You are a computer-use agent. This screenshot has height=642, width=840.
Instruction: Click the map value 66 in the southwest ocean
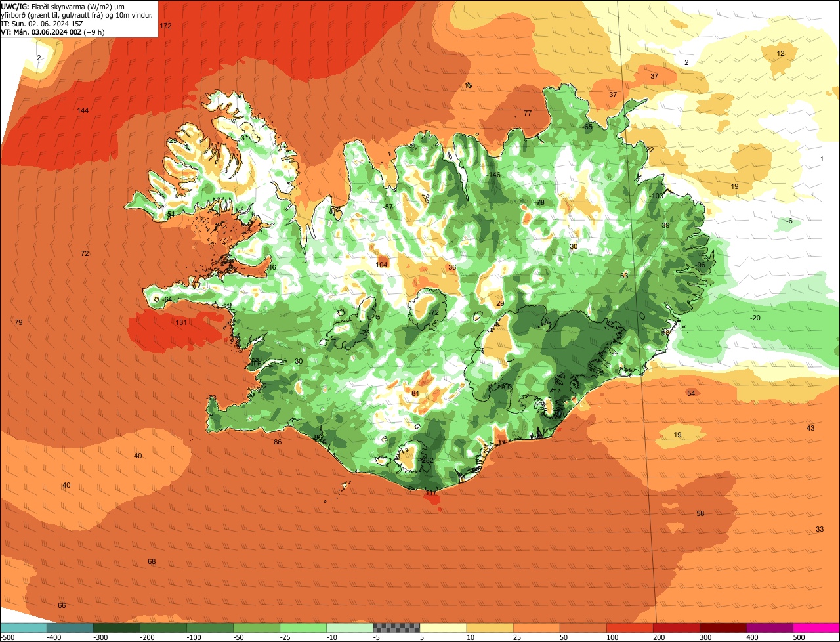coord(62,605)
